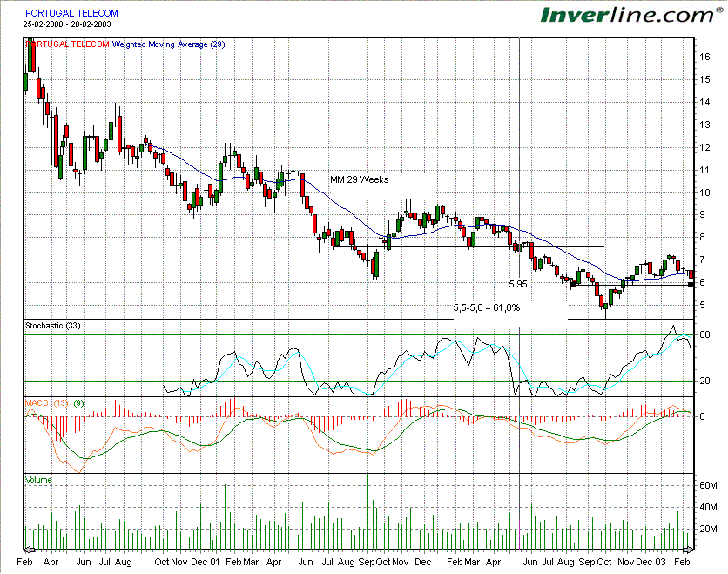The width and height of the screenshot is (728, 574).
Task: Click the Stochastic (33) panel label
Action: click(x=52, y=326)
